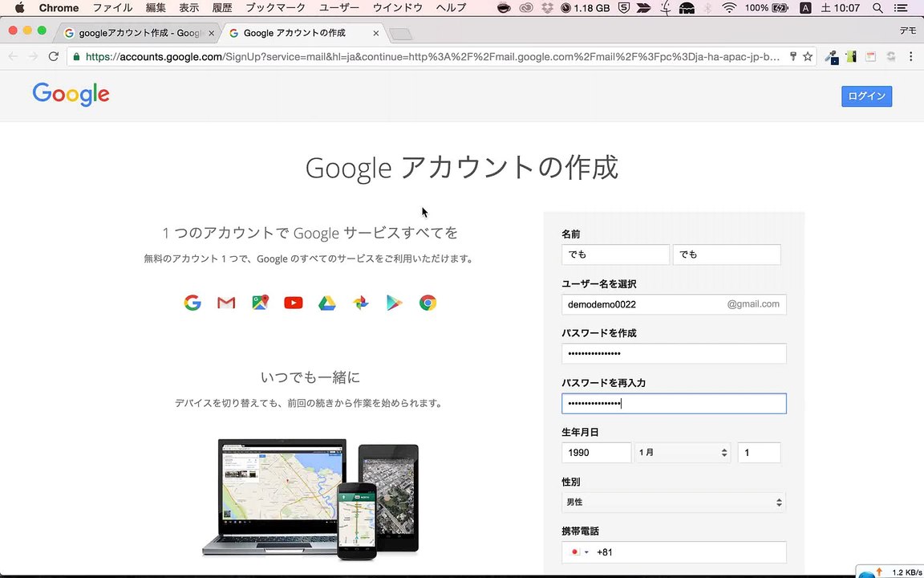Open the ブックマーク menu
Image resolution: width=924 pixels, height=578 pixels.
pos(275,8)
